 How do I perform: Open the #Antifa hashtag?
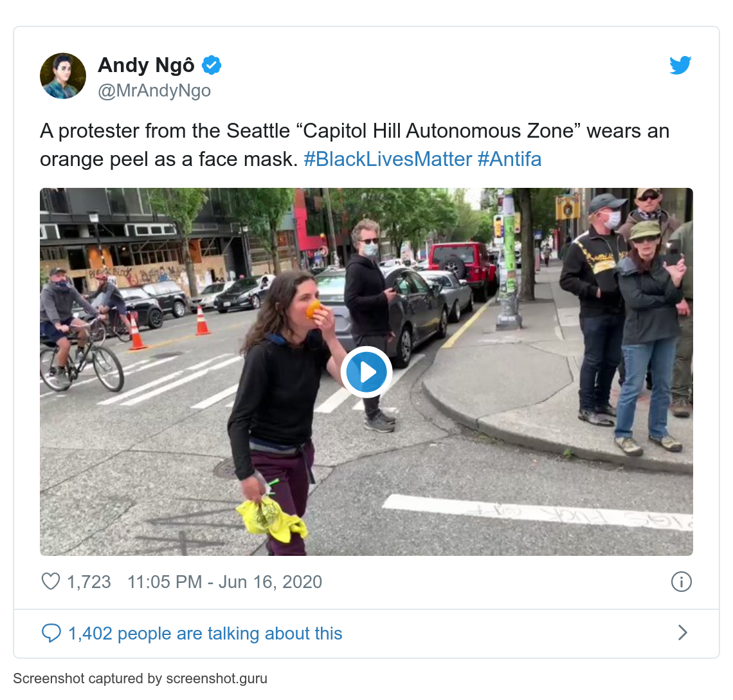click(x=509, y=159)
